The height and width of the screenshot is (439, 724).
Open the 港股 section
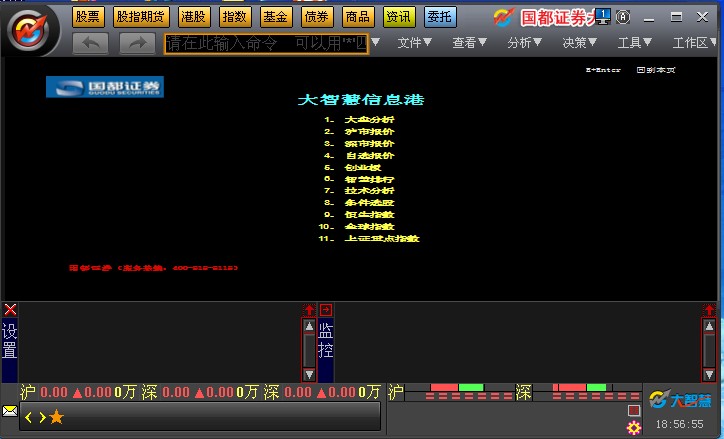click(x=194, y=17)
